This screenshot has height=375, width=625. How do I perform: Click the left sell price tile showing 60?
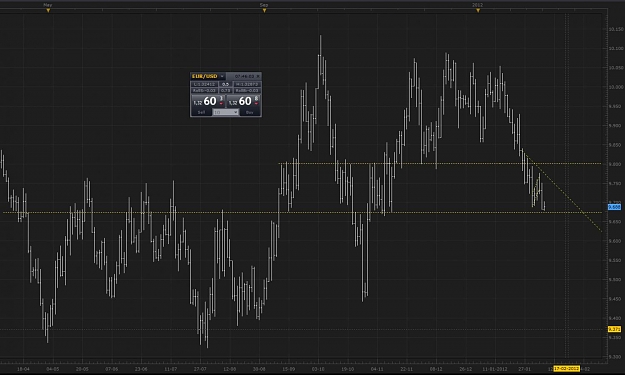(208, 101)
